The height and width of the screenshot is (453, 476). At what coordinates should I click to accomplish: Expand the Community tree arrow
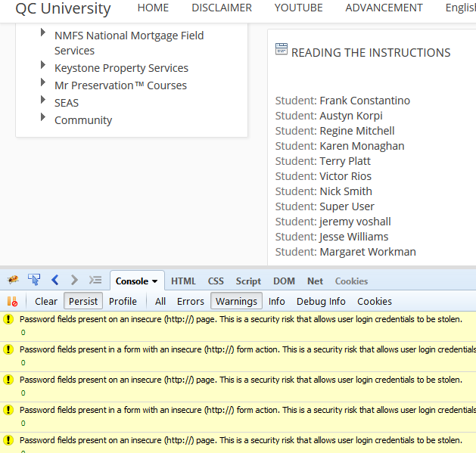tap(43, 117)
